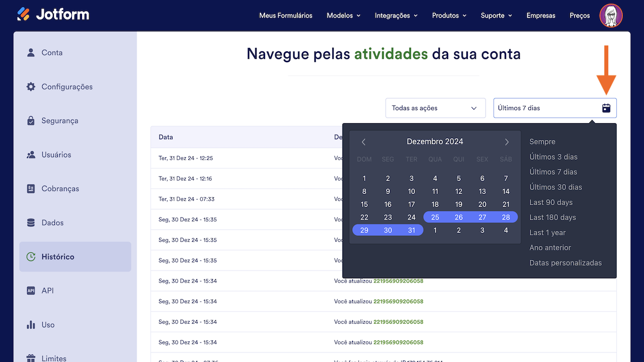The width and height of the screenshot is (644, 362).
Task: Open the Conta settings tab
Action: (x=75, y=52)
